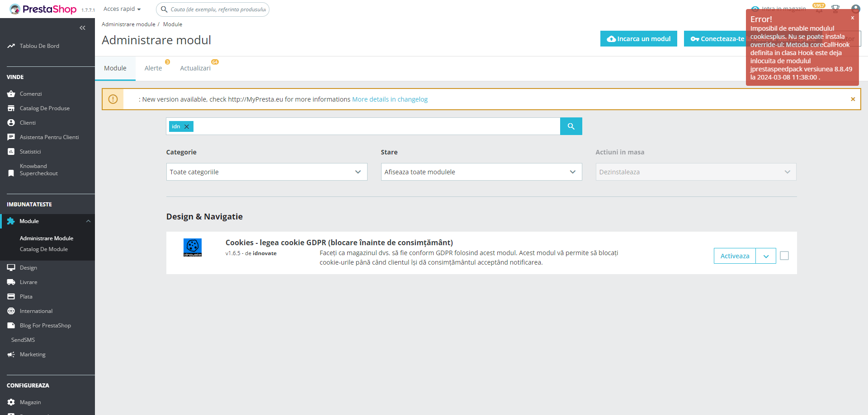
Task: Click the Cookies module title text
Action: 339,243
